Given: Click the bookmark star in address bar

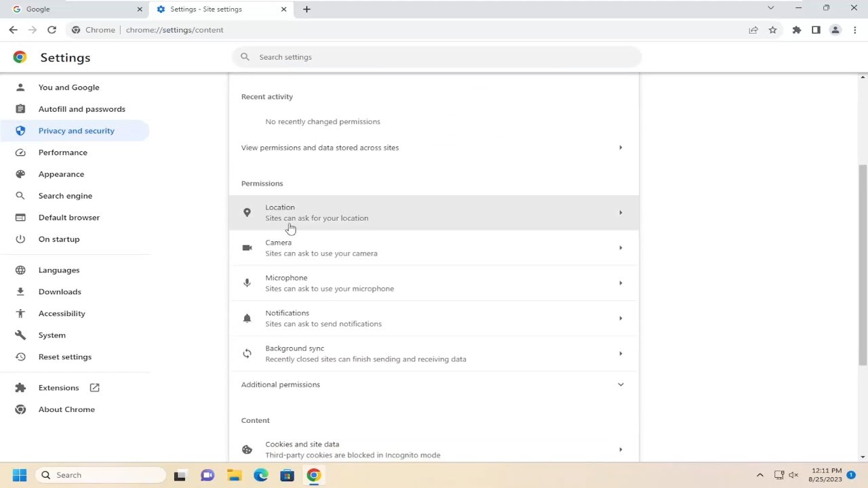Looking at the screenshot, I should (772, 30).
